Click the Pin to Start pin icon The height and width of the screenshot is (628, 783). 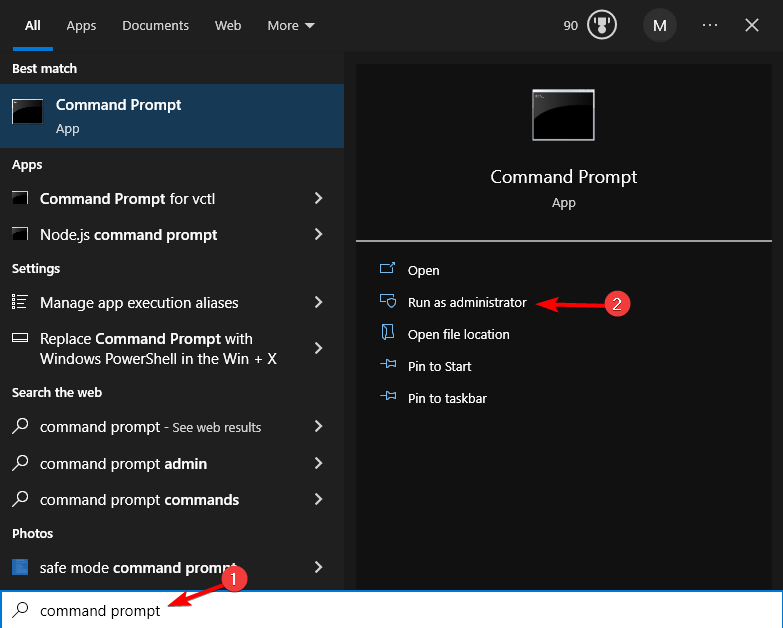[388, 366]
